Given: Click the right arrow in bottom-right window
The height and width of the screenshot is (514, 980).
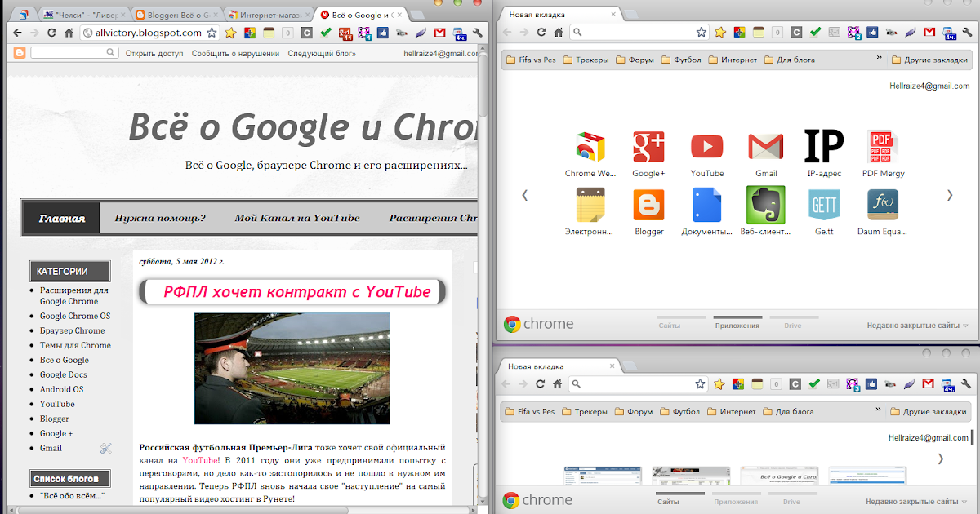Looking at the screenshot, I should click(940, 459).
